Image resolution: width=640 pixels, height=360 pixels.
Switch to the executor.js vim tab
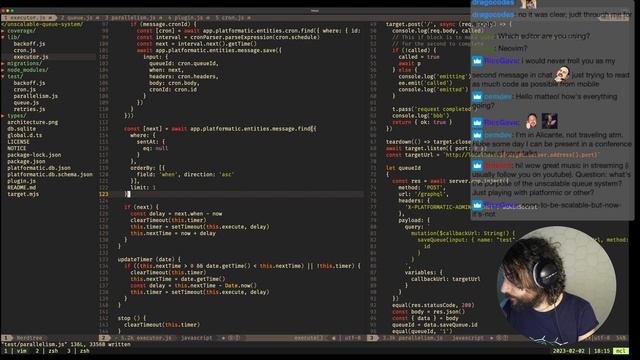tap(28, 18)
